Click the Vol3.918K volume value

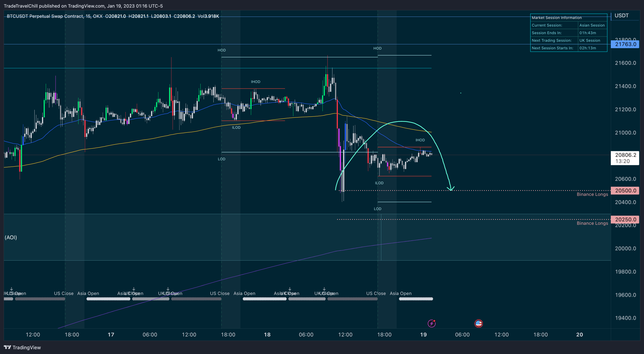(x=208, y=16)
